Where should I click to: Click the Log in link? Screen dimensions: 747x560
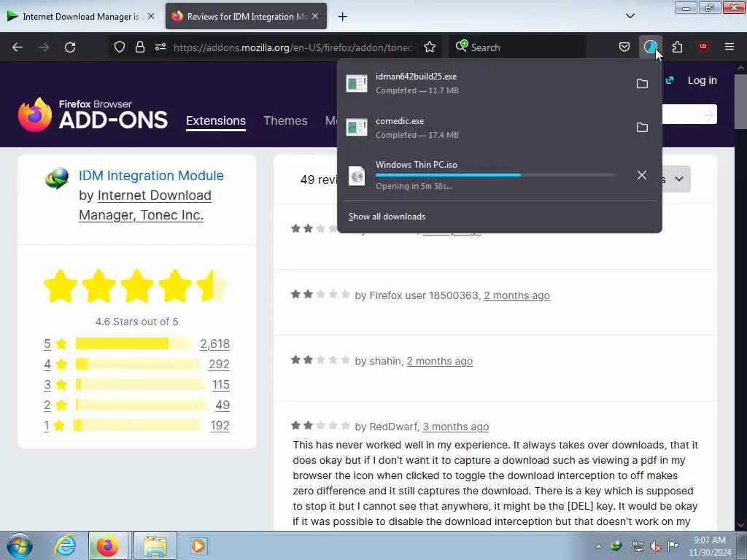(702, 80)
